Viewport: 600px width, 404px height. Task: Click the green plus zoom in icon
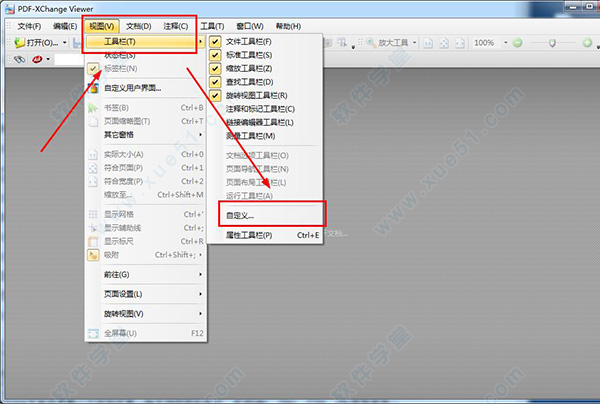[x=587, y=43]
